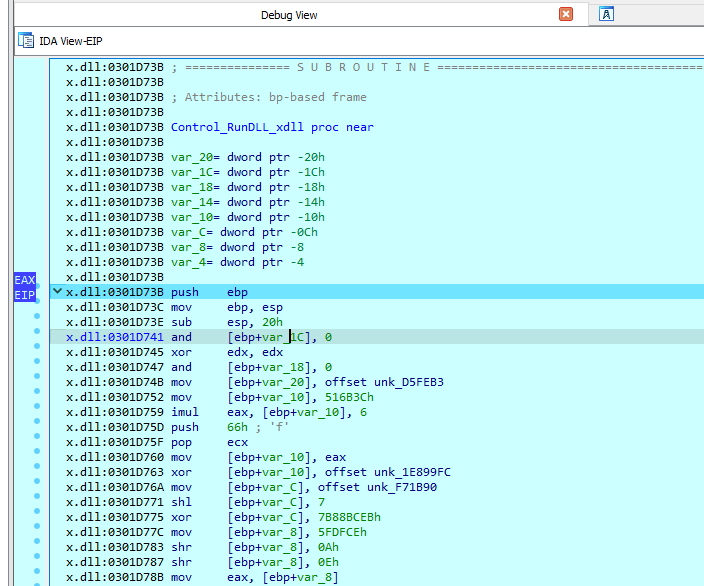704x586 pixels.
Task: Click [ebp+var_18] in and instruction
Action: tap(268, 367)
